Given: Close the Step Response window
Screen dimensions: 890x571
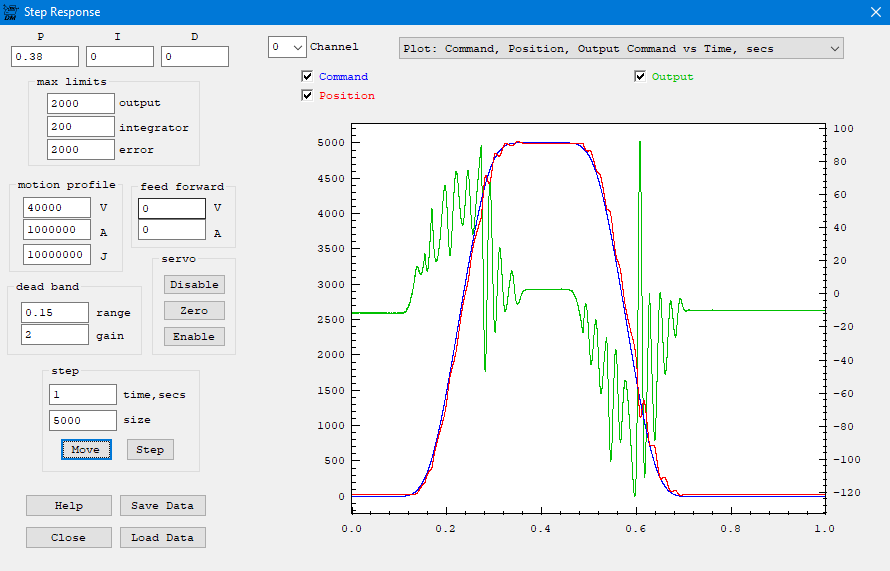Looking at the screenshot, I should [x=875, y=13].
